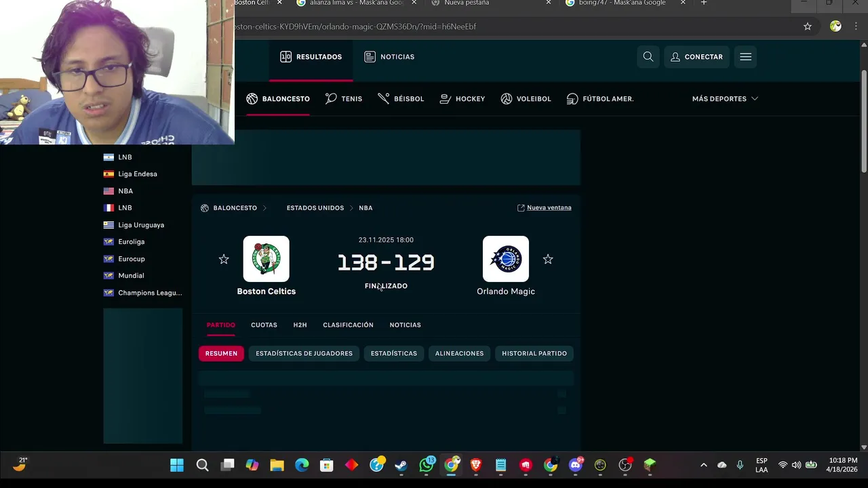The width and height of the screenshot is (868, 488).
Task: Open the ALINEACIONES sub-tab
Action: 459,353
